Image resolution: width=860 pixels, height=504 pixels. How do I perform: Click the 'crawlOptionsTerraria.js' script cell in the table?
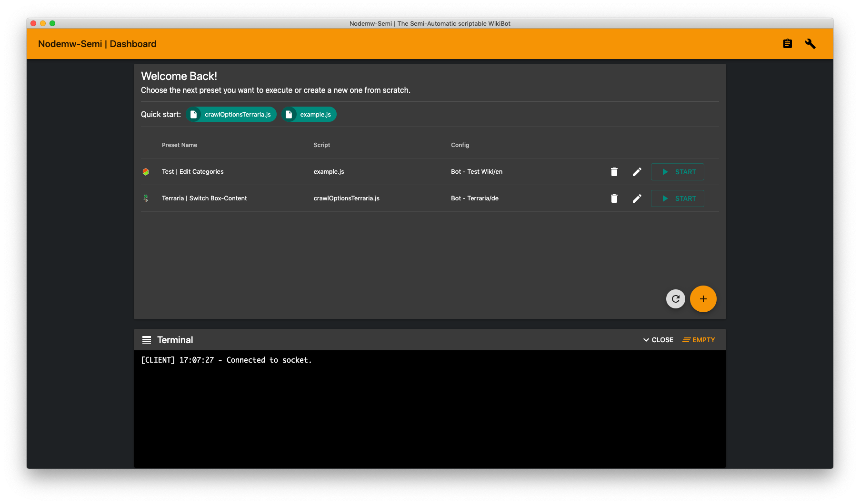(x=346, y=198)
